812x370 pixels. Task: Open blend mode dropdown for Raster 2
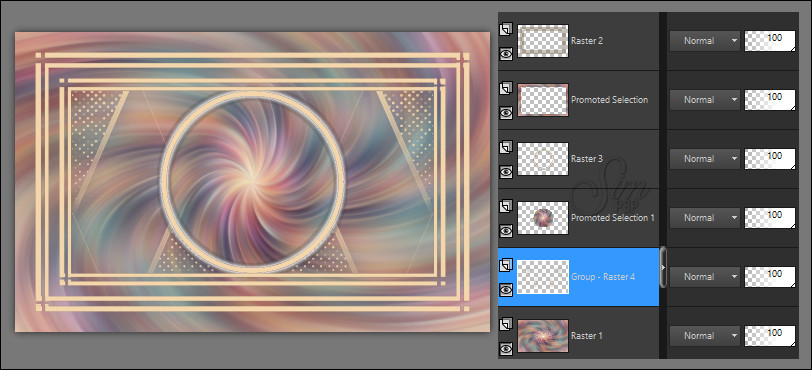click(x=704, y=40)
